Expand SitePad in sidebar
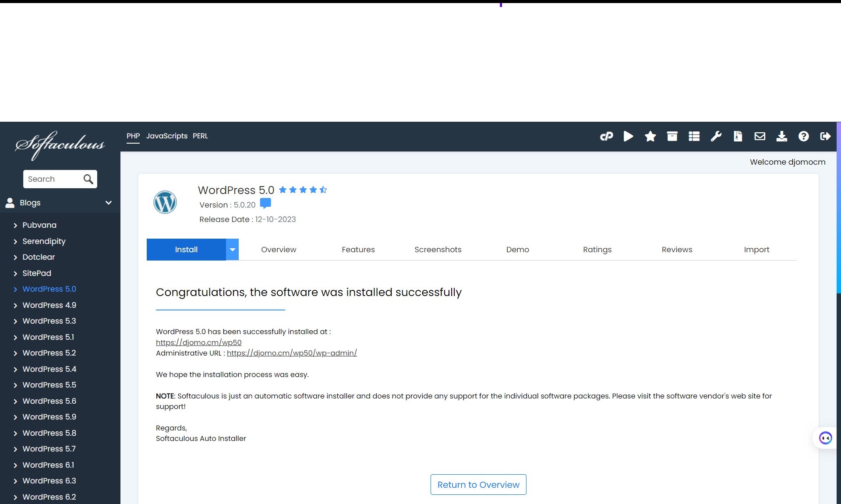The width and height of the screenshot is (841, 504). pyautogui.click(x=37, y=273)
